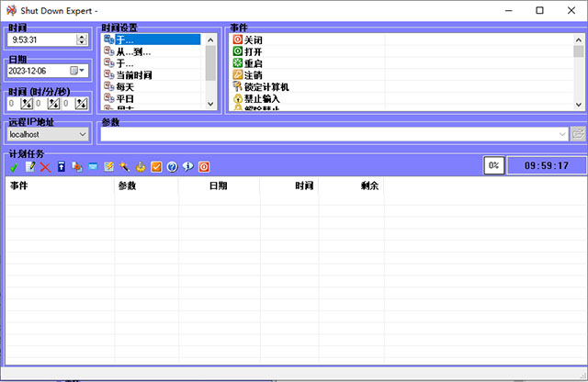Select 每天 in time settings list
588x382 pixels.
(x=125, y=87)
